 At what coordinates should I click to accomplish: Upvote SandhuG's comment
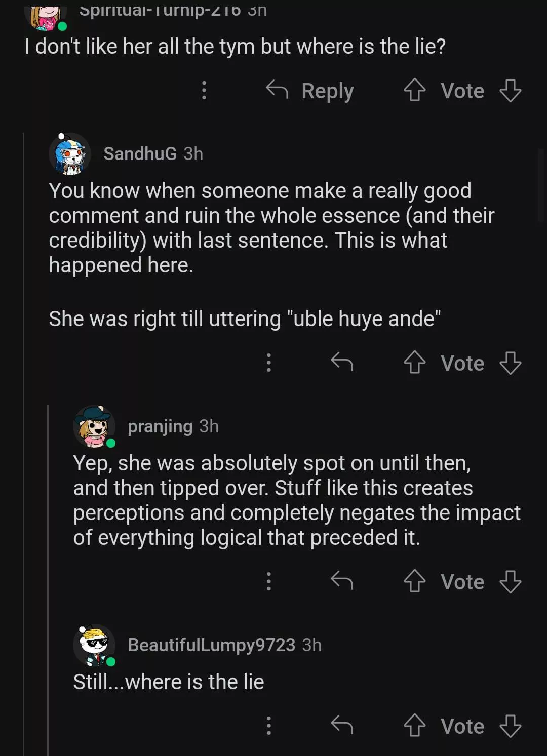click(414, 363)
